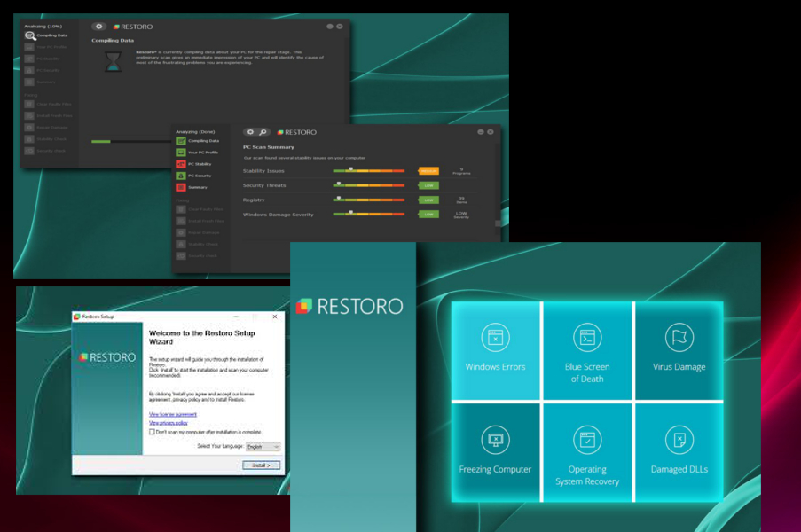Select the Operating System Recovery icon

tap(587, 440)
